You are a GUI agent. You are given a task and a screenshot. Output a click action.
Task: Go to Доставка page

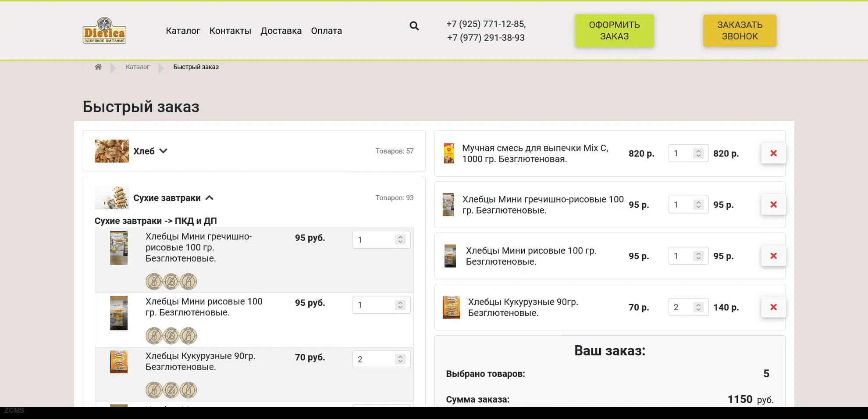(x=281, y=31)
